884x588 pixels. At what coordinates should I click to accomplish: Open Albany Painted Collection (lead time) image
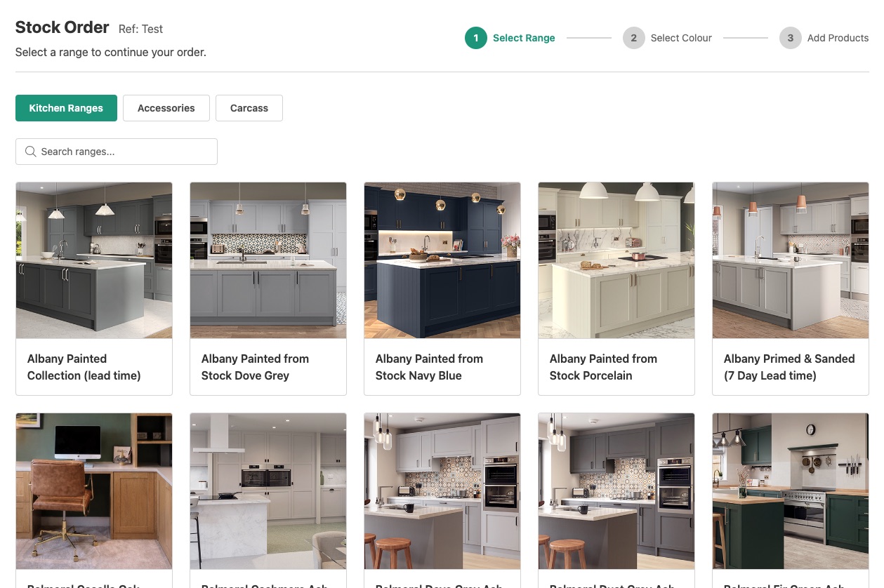[x=94, y=260]
